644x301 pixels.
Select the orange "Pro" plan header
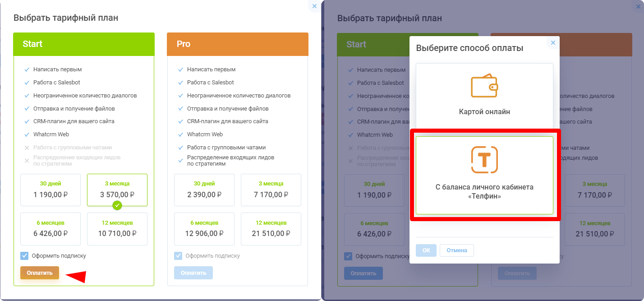point(238,44)
